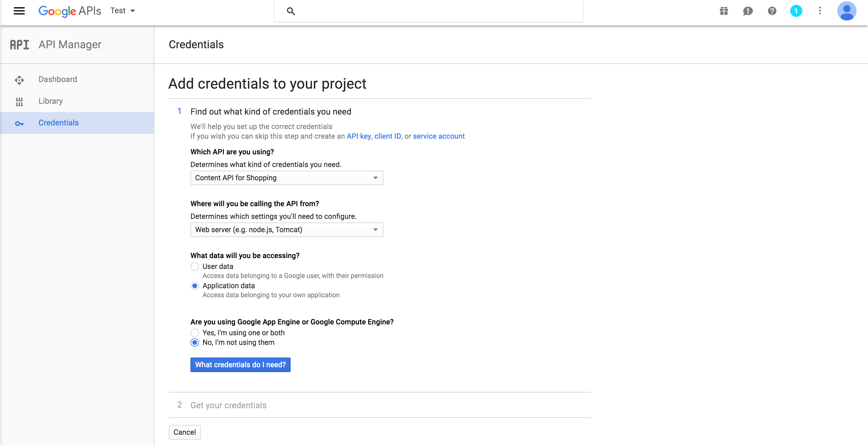Open the notifications badge showing 1
868x445 pixels.
point(796,11)
